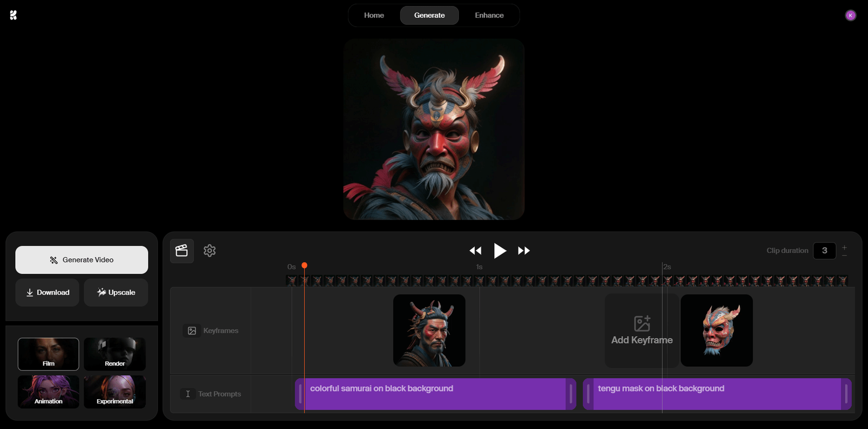Image resolution: width=868 pixels, height=429 pixels.
Task: Rewind the clip playback
Action: click(475, 251)
